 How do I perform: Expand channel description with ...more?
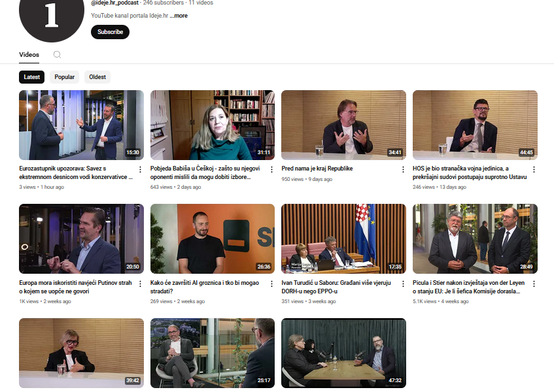pyautogui.click(x=179, y=16)
